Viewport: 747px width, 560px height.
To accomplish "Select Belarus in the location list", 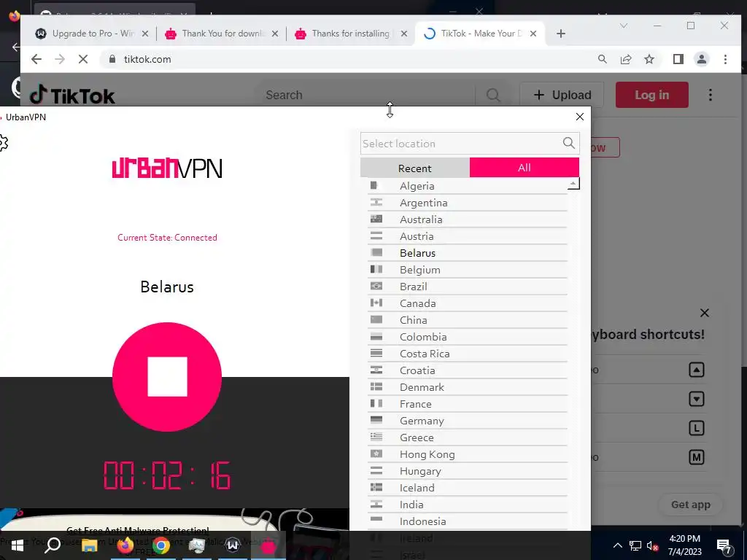I will pyautogui.click(x=468, y=253).
